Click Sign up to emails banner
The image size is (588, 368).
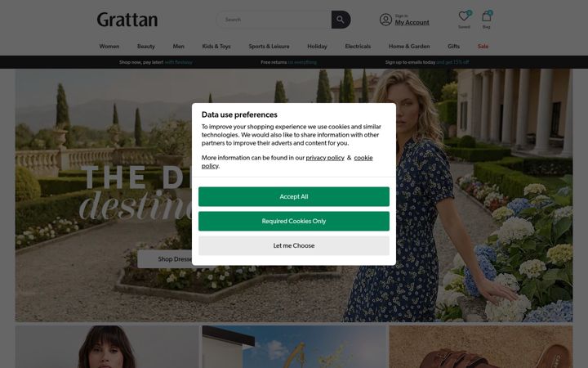[427, 62]
